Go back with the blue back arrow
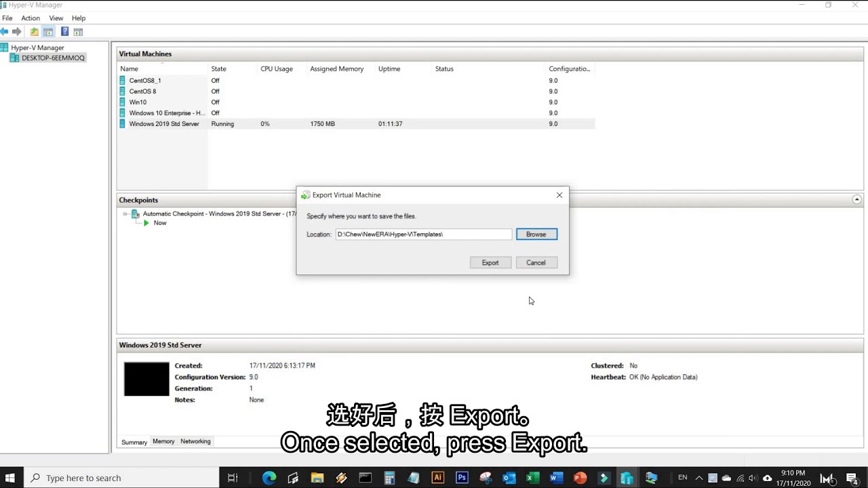 4,32
